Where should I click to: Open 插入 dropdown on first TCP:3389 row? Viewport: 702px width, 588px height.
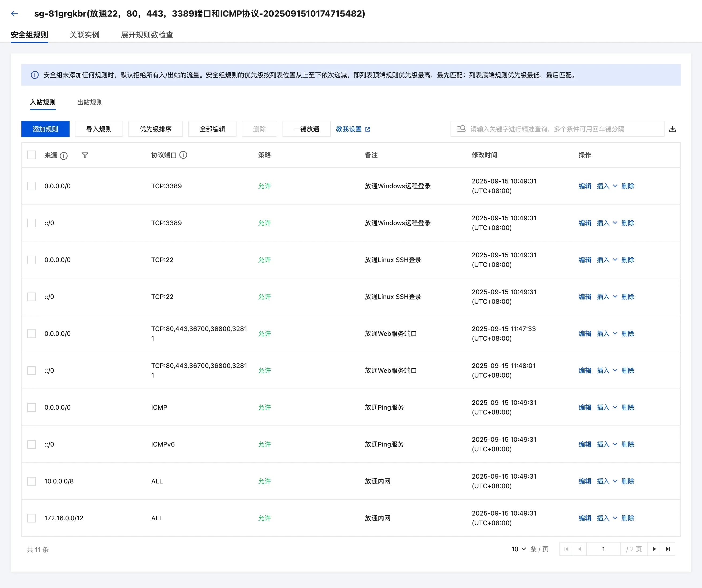tap(615, 186)
